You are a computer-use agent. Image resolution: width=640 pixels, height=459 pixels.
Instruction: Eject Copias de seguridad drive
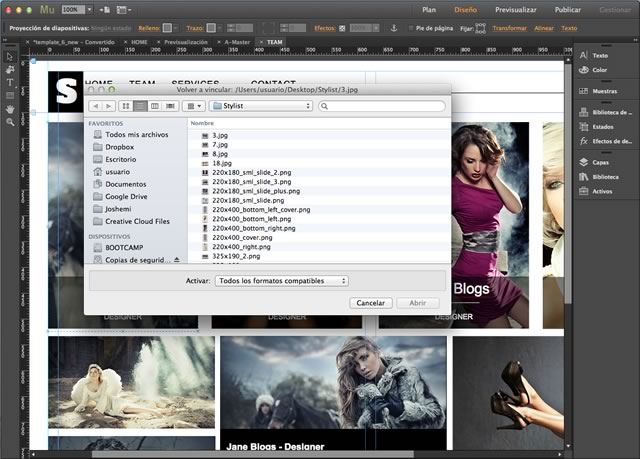(177, 259)
